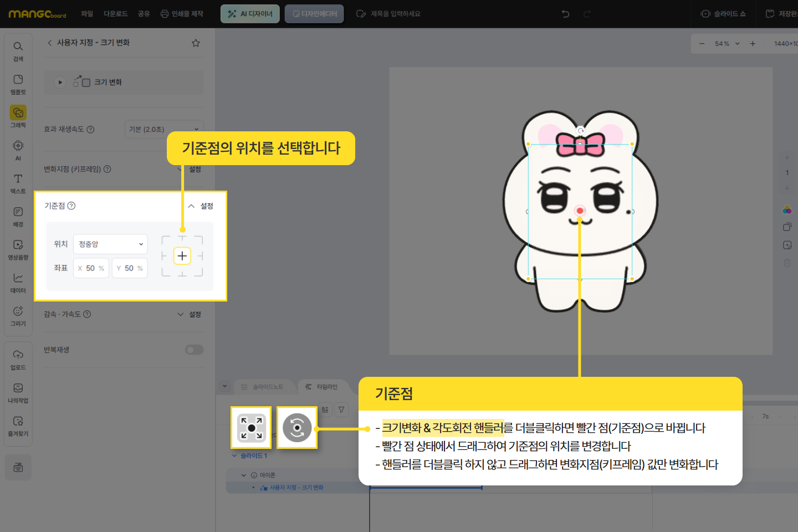Switch to the 타임라인 tab

coord(322,387)
